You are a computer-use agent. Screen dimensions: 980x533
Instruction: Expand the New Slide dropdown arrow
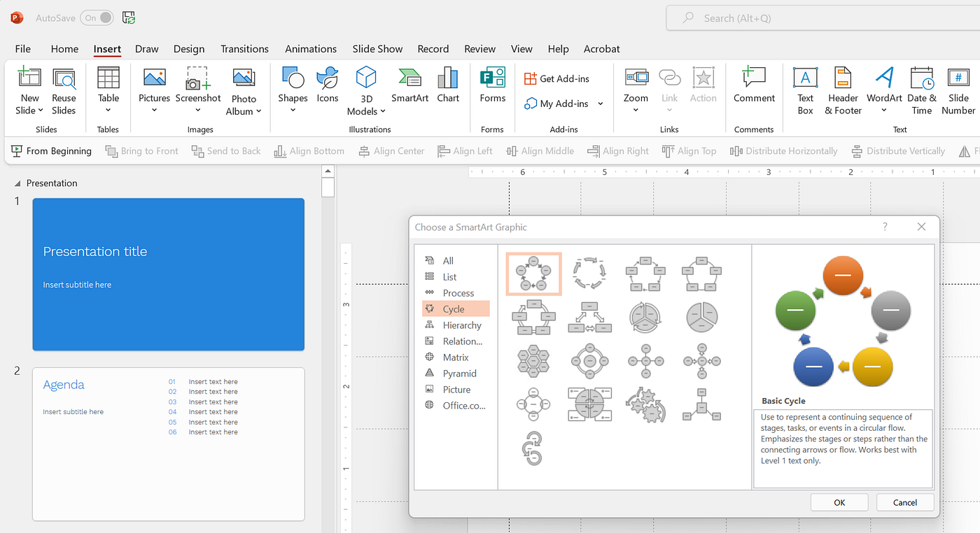41,111
